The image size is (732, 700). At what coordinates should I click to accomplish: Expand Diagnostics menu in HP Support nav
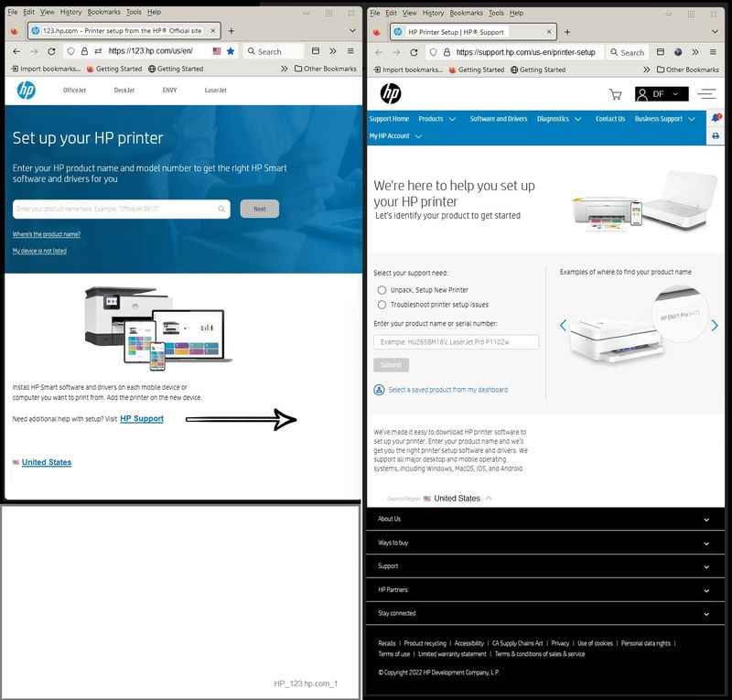[x=559, y=119]
